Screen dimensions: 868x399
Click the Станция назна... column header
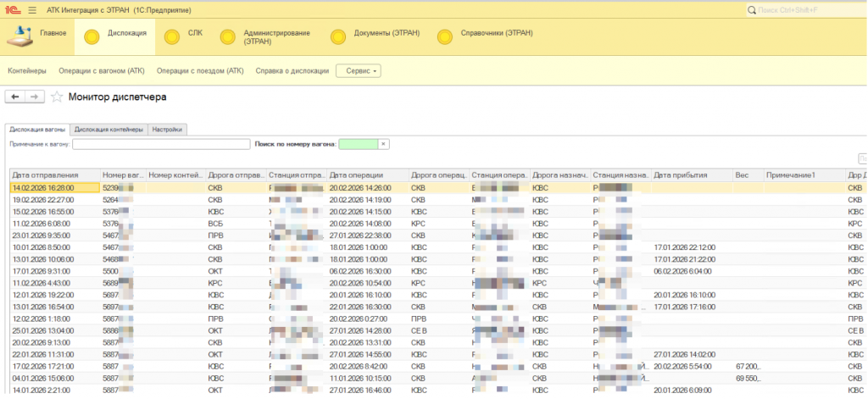621,175
